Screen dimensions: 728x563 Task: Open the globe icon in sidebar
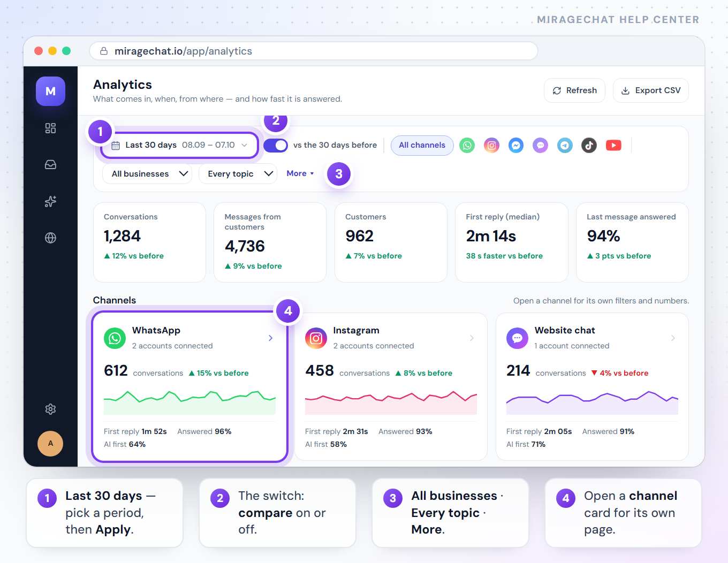[50, 238]
